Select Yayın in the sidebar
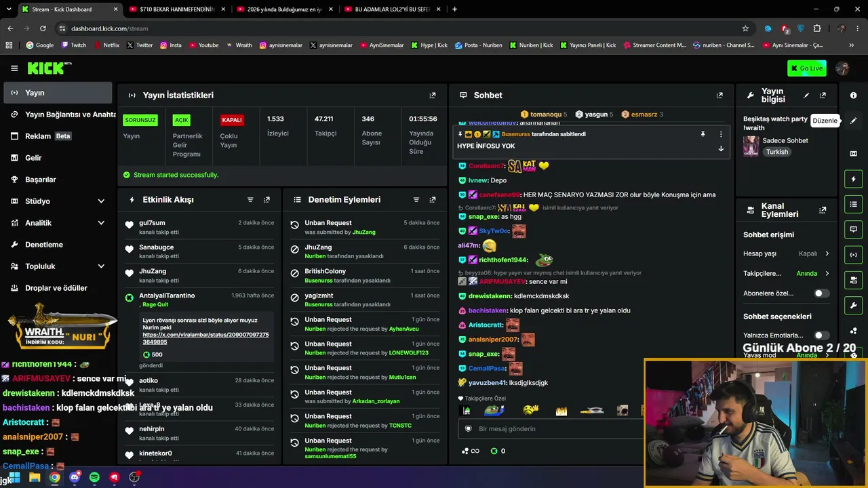 [x=58, y=93]
